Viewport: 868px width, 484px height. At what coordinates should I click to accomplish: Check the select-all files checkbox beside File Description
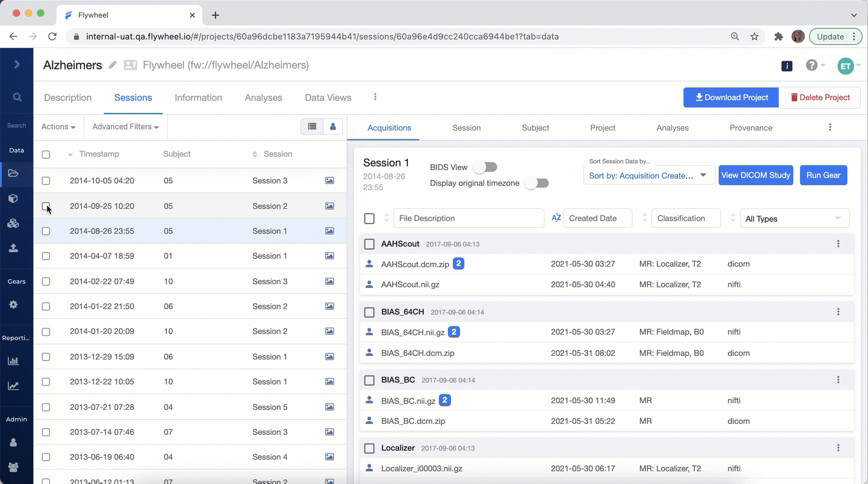pos(369,218)
